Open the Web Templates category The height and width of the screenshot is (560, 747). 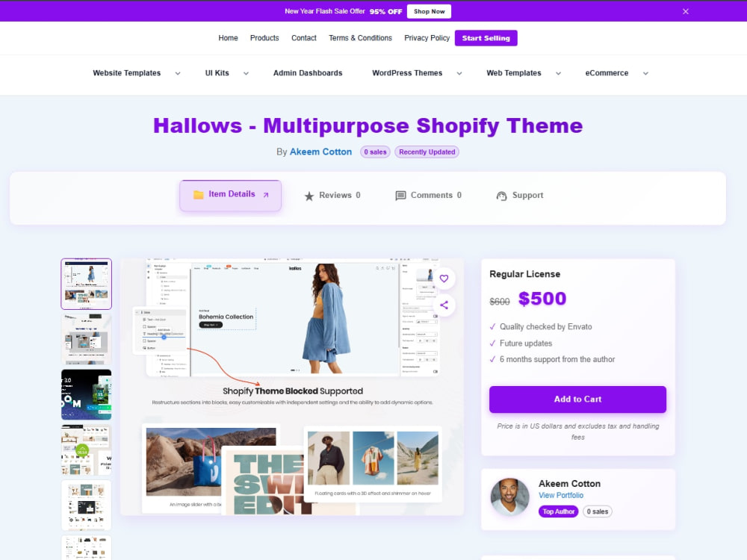514,73
